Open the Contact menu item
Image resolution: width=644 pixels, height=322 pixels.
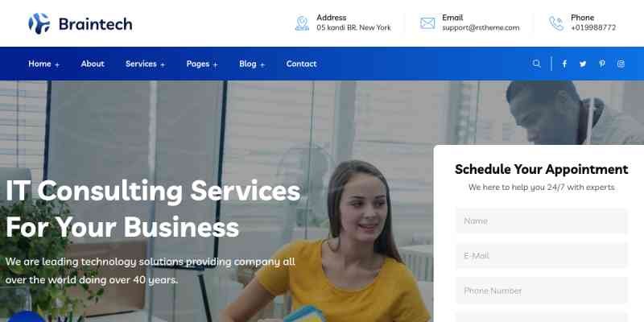tap(301, 64)
